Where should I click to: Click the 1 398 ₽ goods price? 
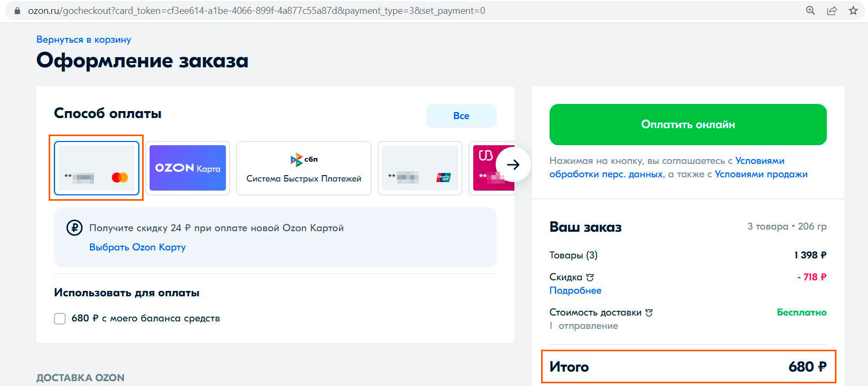(810, 255)
